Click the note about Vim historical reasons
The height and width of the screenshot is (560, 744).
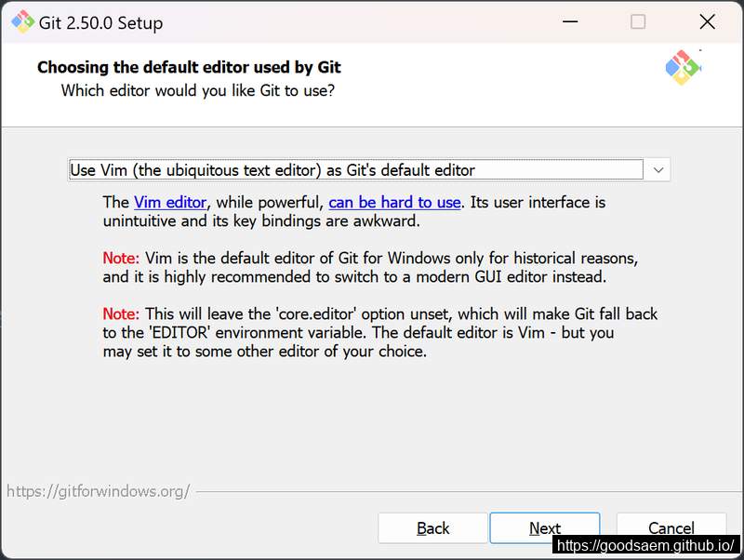coord(370,267)
